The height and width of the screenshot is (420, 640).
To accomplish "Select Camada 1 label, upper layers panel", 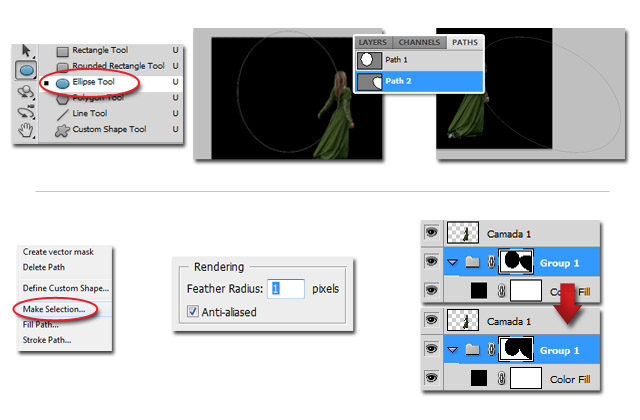I will coord(509,234).
